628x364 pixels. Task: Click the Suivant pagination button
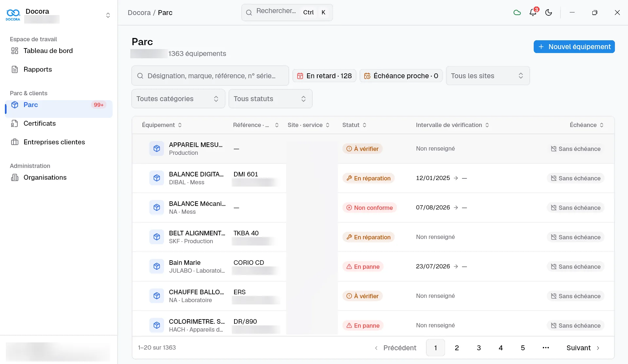point(583,348)
